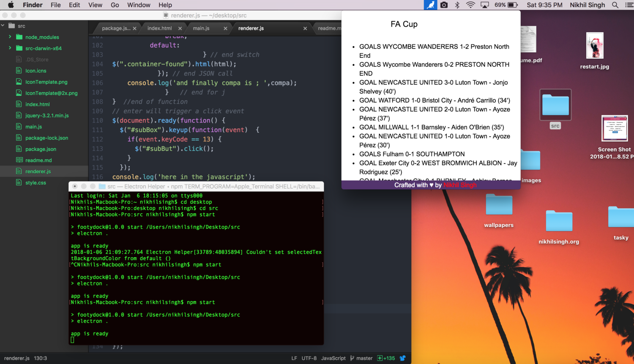Click the +135 git diff indicator
The image size is (634, 364).
[x=386, y=358]
